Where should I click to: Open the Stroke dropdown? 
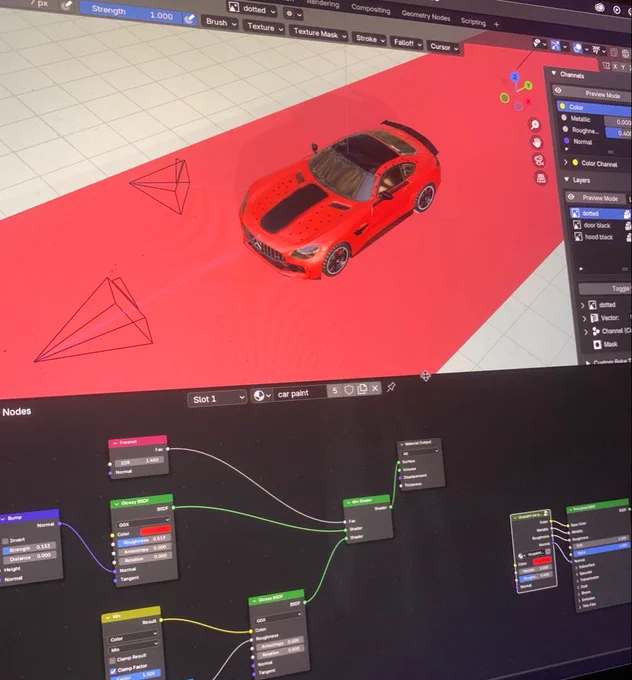coord(370,39)
